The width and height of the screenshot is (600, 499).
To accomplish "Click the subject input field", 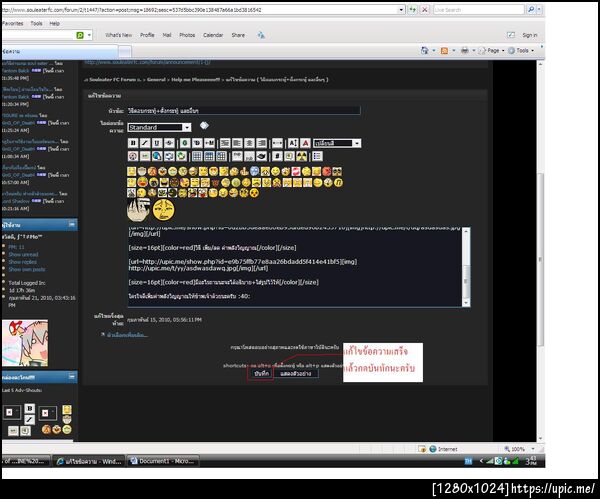I will pos(243,111).
